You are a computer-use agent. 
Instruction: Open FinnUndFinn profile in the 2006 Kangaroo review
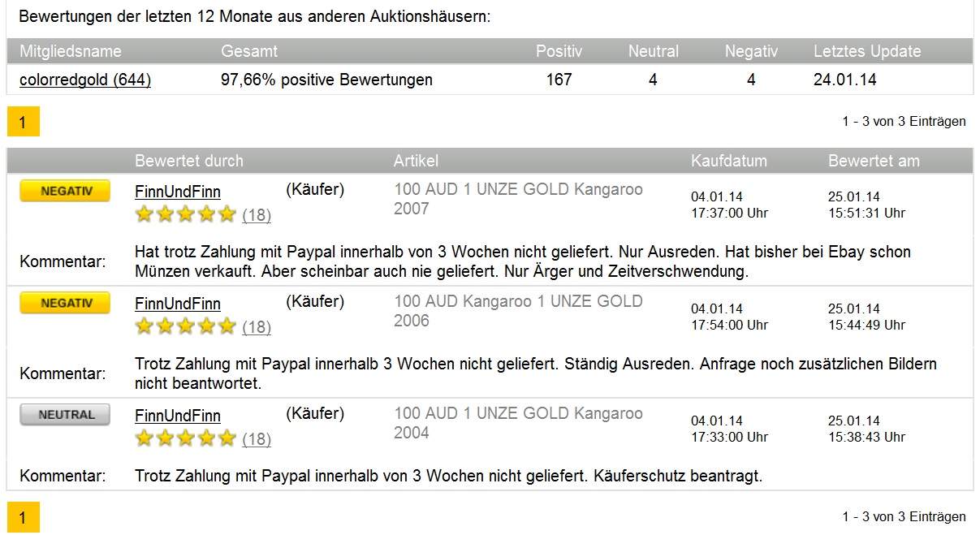click(178, 304)
